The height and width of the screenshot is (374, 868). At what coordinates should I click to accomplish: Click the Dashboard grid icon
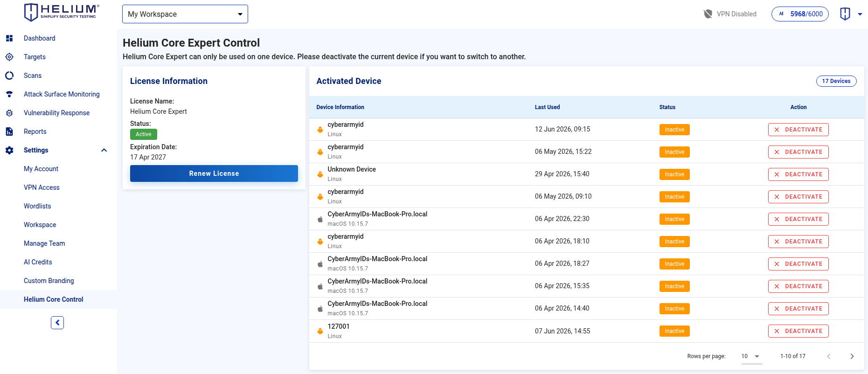coord(9,38)
